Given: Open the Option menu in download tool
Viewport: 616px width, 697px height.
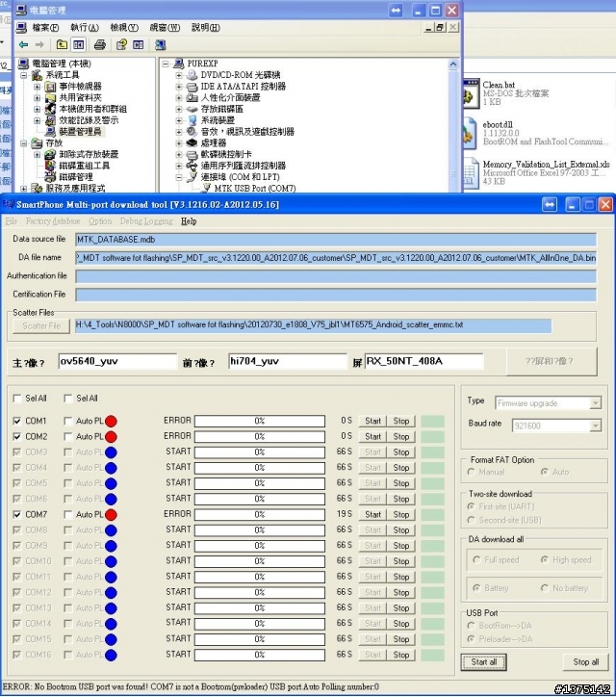Looking at the screenshot, I should (x=100, y=221).
